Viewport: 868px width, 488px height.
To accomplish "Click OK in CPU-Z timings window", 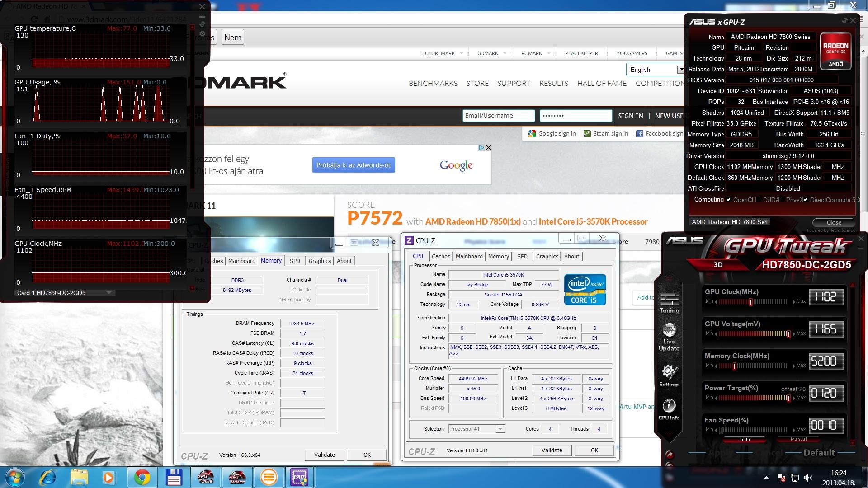I will pos(367,455).
